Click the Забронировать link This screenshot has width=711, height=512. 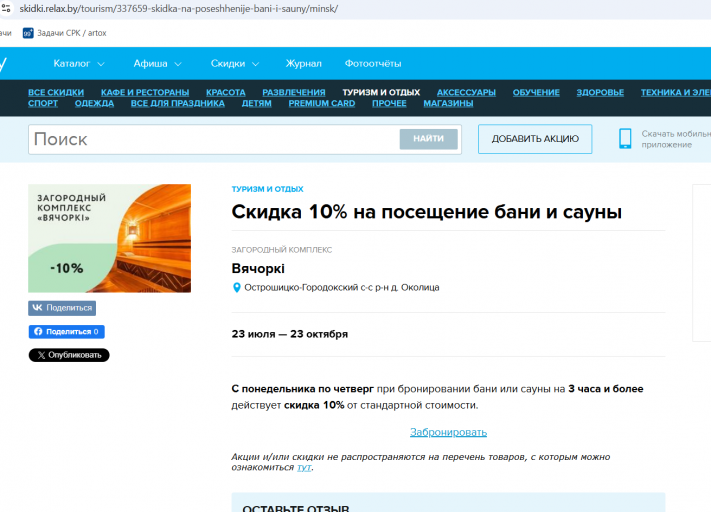click(448, 432)
